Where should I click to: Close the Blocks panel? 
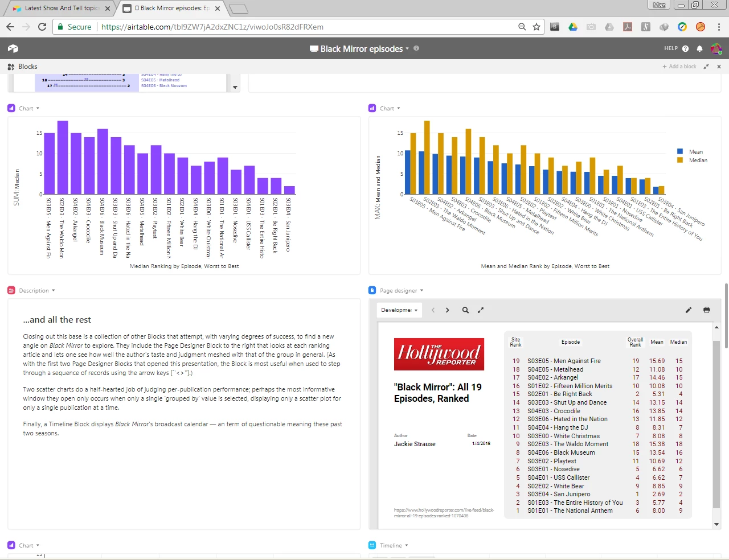[x=719, y=67]
